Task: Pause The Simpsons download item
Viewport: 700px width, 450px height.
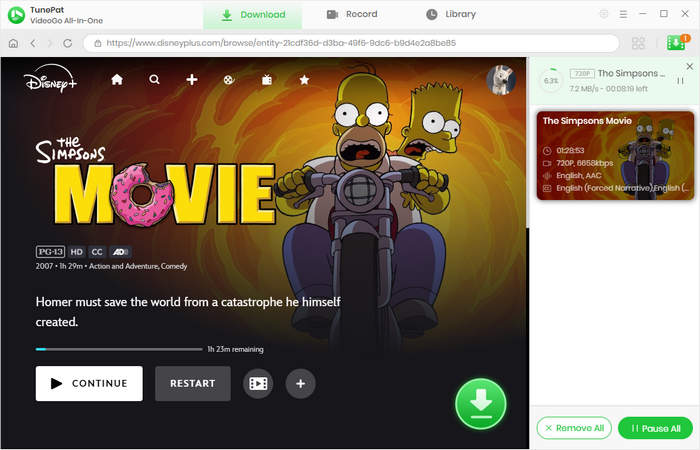Action: pos(680,81)
